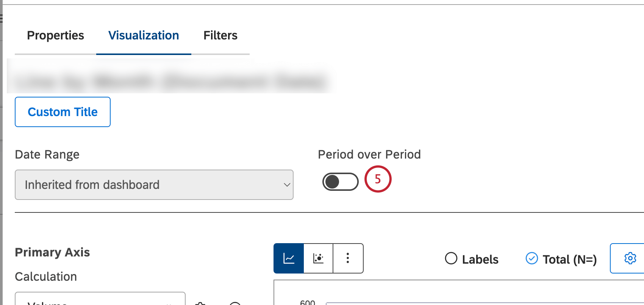Open the Date Range dropdown
Image resolution: width=644 pixels, height=305 pixels.
[154, 185]
